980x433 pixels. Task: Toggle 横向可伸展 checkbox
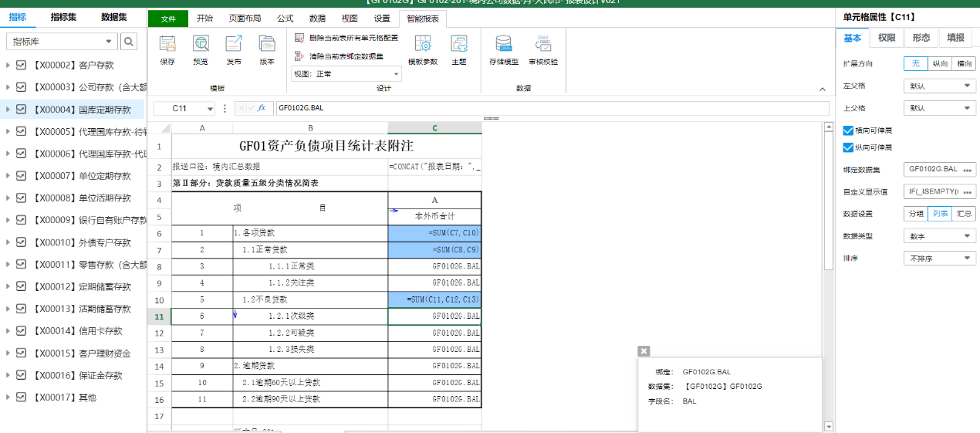pyautogui.click(x=848, y=130)
